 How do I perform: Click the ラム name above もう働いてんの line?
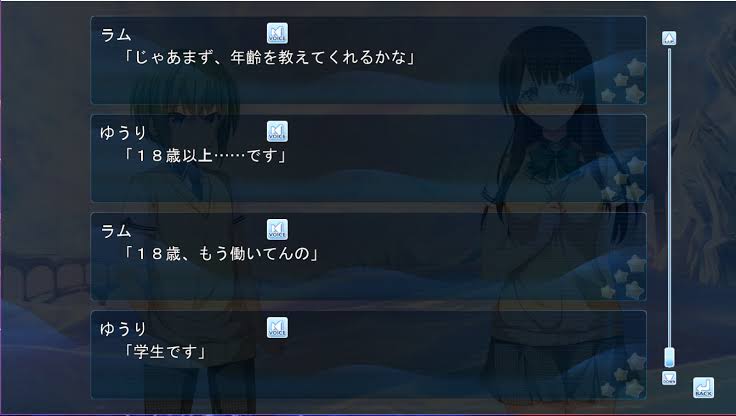coord(116,231)
